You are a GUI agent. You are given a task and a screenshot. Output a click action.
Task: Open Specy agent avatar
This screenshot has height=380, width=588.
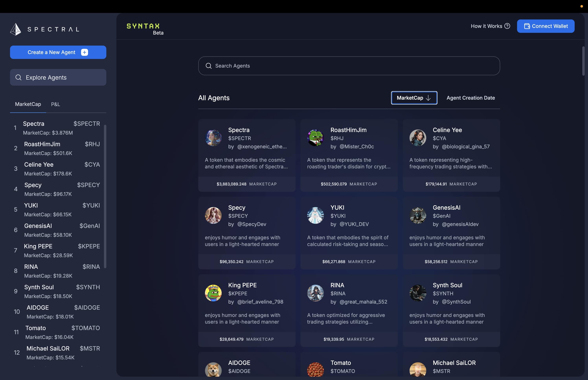pyautogui.click(x=213, y=215)
